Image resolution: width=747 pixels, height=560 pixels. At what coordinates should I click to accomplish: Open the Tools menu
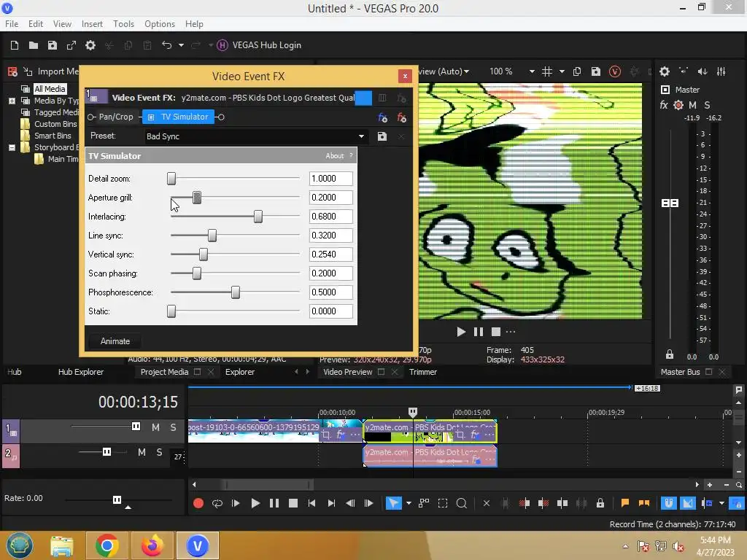pos(123,24)
